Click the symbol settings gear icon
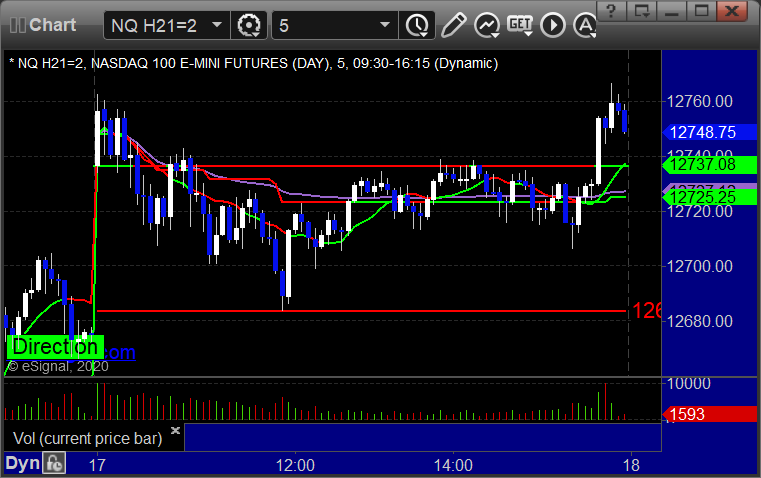Image resolution: width=761 pixels, height=478 pixels. [249, 25]
